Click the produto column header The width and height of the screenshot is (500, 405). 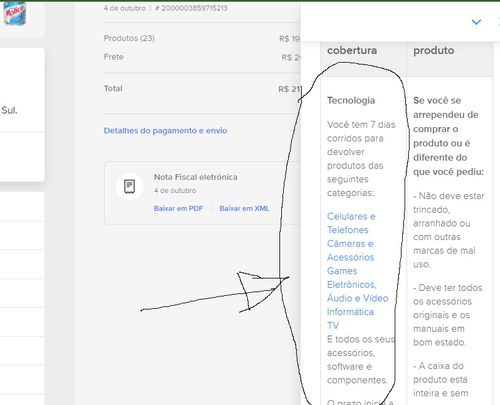coord(434,50)
